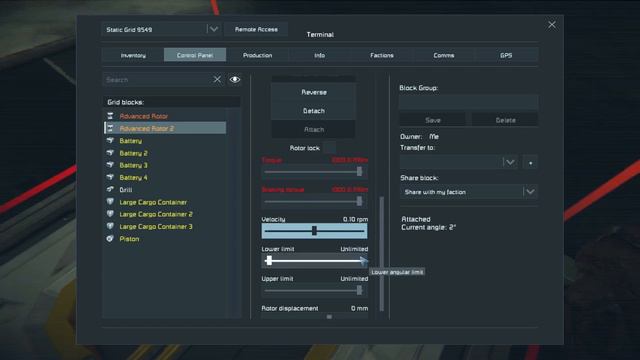Screen dimensions: 640x360
Task: Switch to the Comms tab
Action: click(x=444, y=55)
